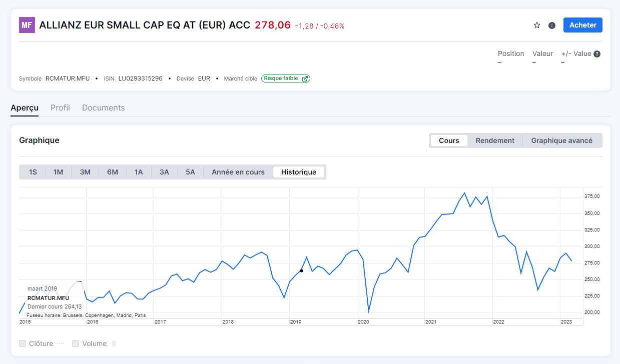Select the 1A time range
The image size is (620, 364).
pos(139,172)
